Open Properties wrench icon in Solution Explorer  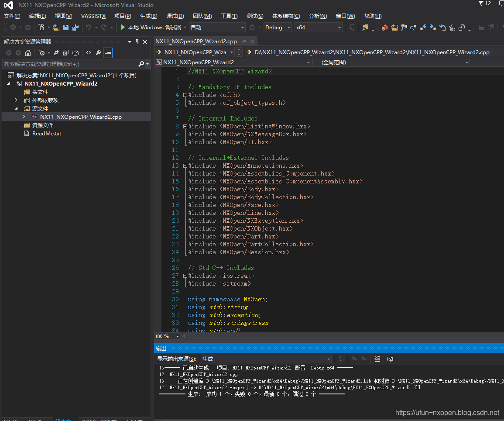click(x=98, y=53)
